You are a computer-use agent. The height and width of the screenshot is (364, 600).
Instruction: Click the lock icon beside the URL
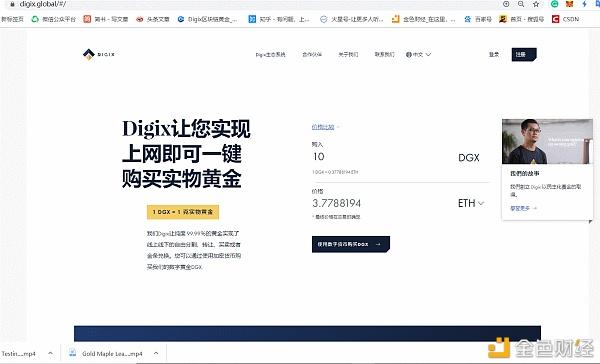coord(12,4)
